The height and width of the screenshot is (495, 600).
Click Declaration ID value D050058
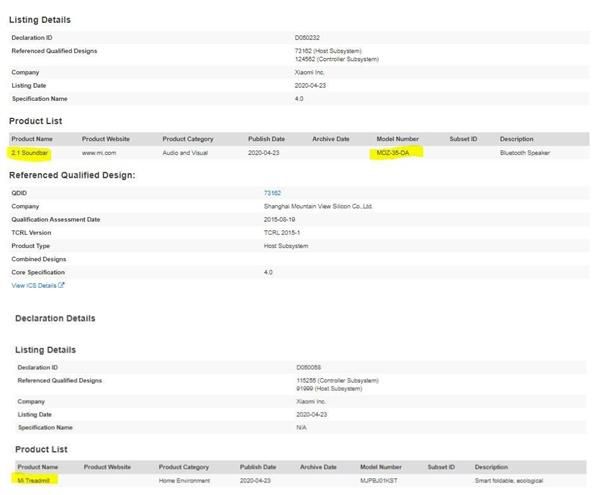coord(310,366)
